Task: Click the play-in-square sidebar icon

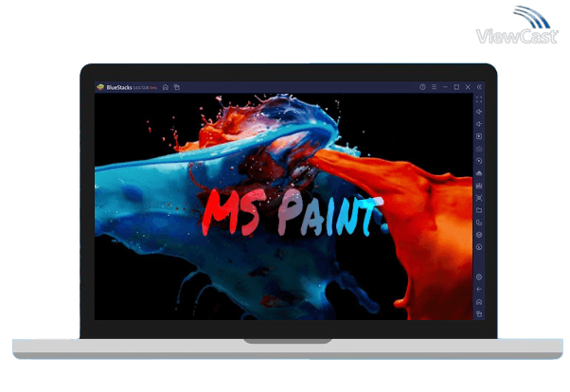Action: pyautogui.click(x=479, y=136)
